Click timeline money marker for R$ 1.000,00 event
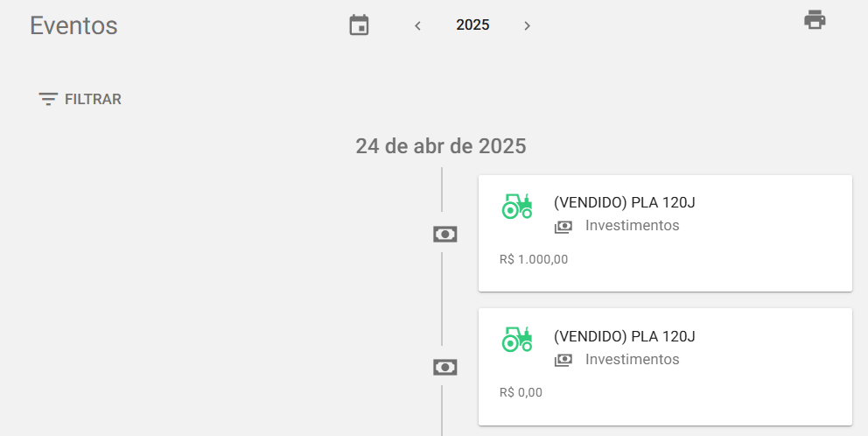Image resolution: width=868 pixels, height=436 pixels. [445, 234]
